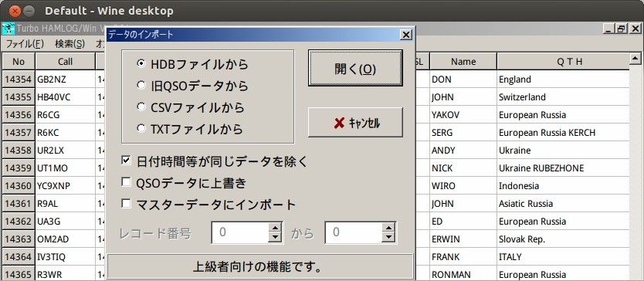
Task: Uncheck 日付時間等が同じデータを除く checkbox
Action: click(126, 161)
